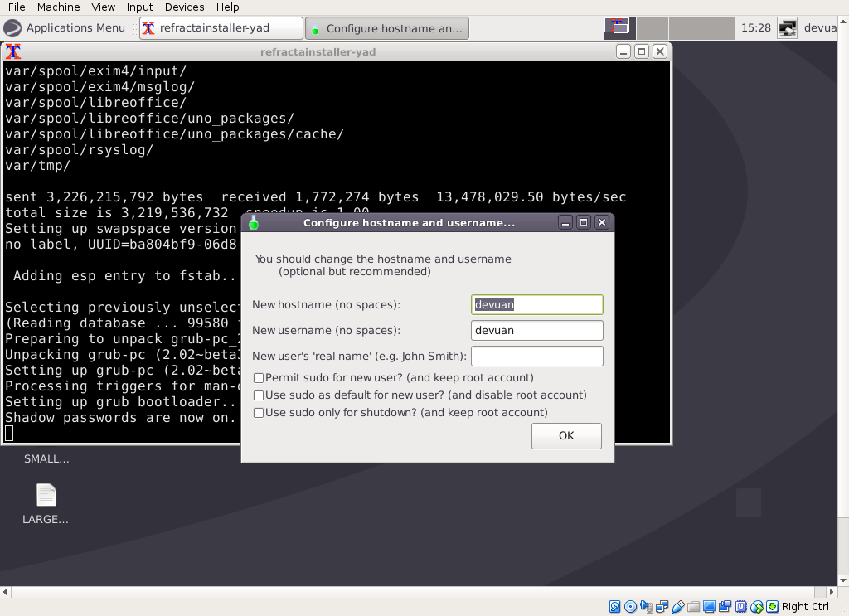The height and width of the screenshot is (616, 849).
Task: Open the Help menu
Action: point(227,7)
